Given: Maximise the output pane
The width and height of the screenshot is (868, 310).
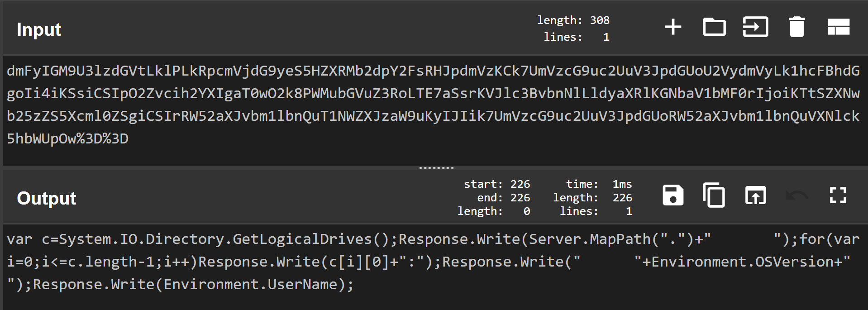Looking at the screenshot, I should pyautogui.click(x=838, y=196).
